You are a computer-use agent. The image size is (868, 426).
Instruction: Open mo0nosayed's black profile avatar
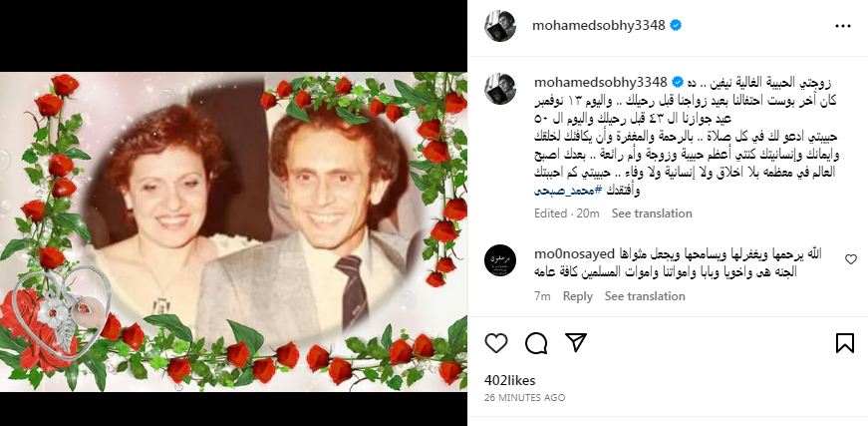point(500,260)
